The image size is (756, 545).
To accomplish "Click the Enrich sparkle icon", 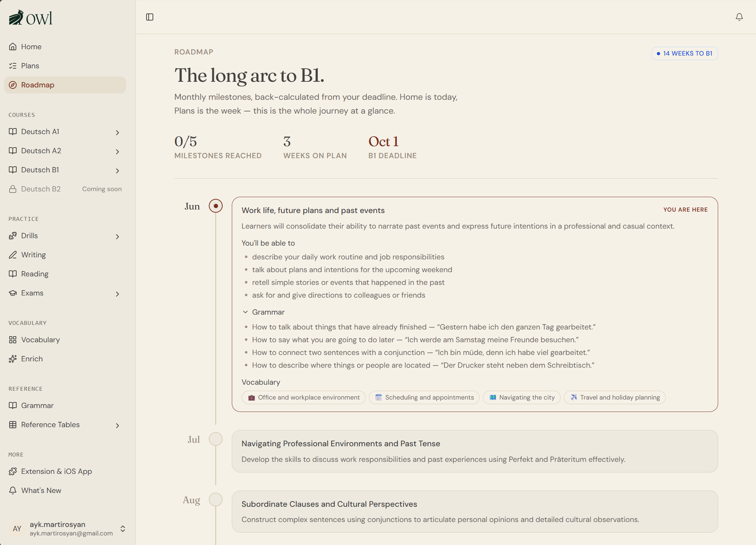I will [x=13, y=359].
